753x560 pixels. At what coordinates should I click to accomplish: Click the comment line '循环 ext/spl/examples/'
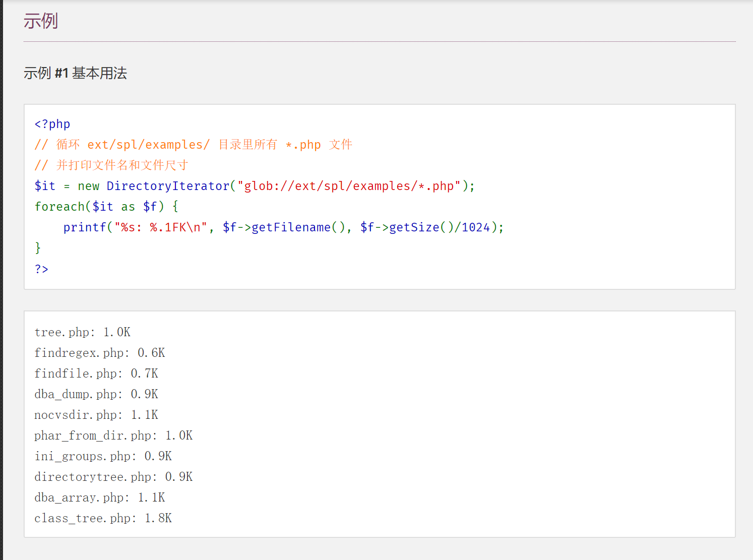pyautogui.click(x=194, y=145)
